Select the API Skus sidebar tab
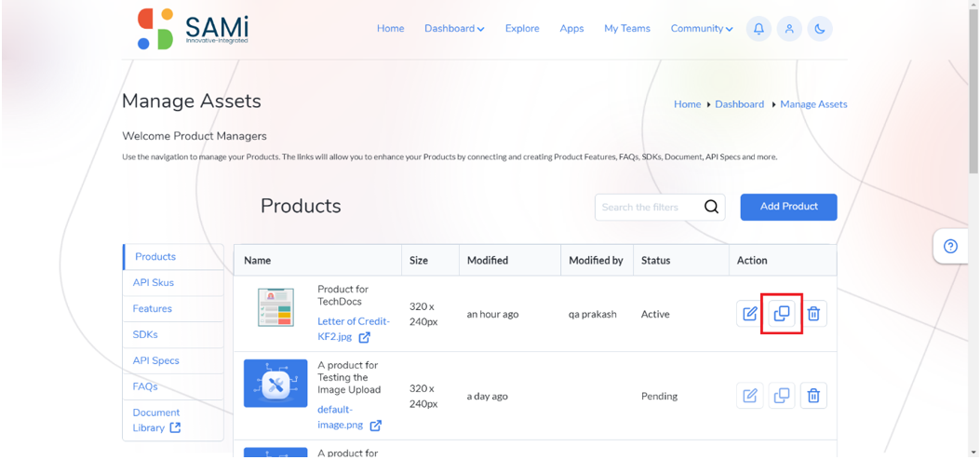The height and width of the screenshot is (460, 980). click(173, 282)
